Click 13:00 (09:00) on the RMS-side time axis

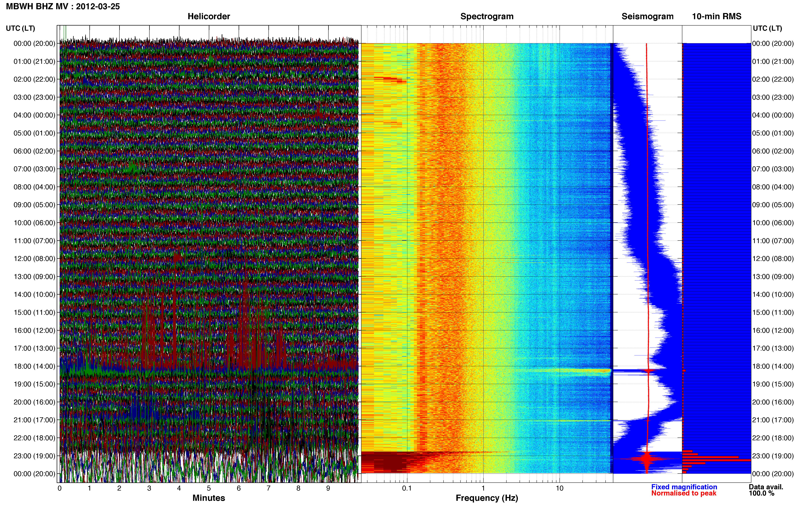click(773, 277)
